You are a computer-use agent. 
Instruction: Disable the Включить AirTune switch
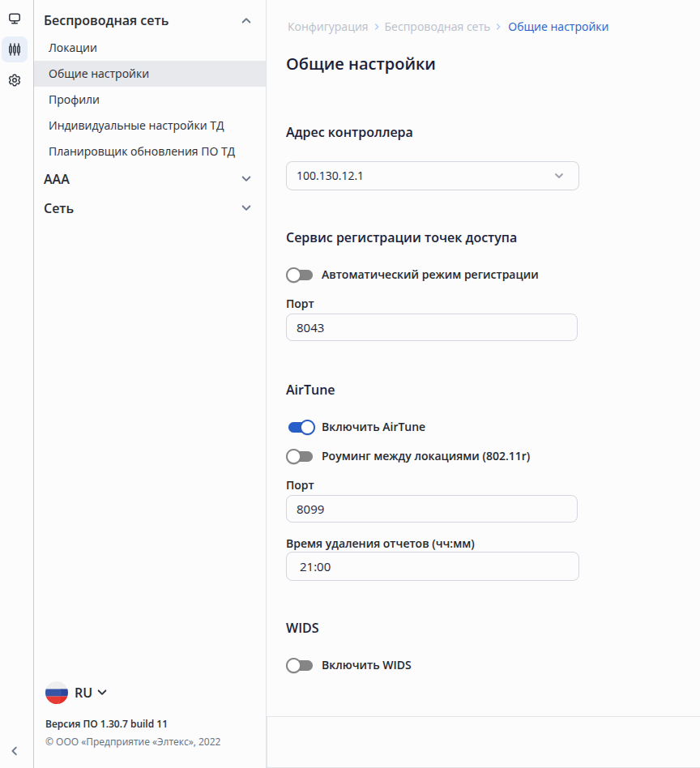[301, 427]
